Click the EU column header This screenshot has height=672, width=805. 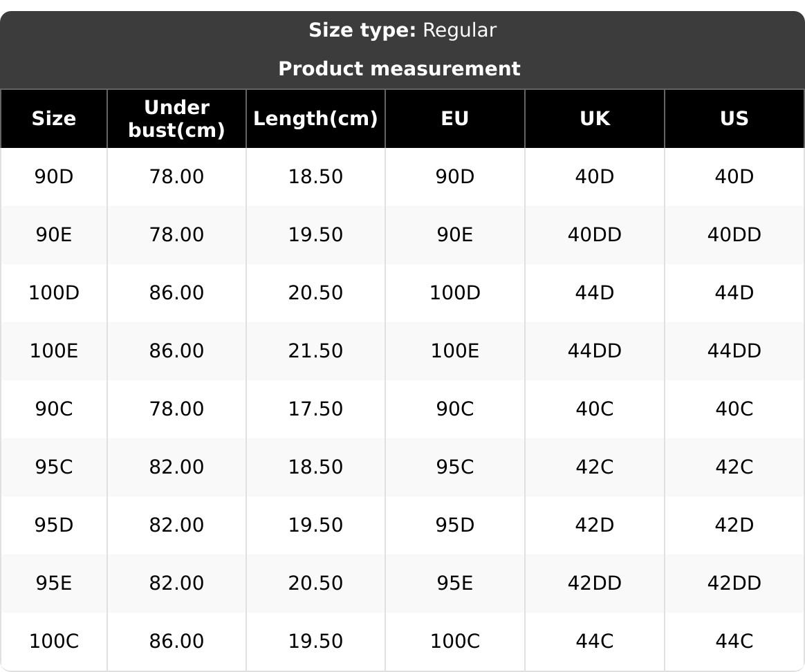point(455,118)
